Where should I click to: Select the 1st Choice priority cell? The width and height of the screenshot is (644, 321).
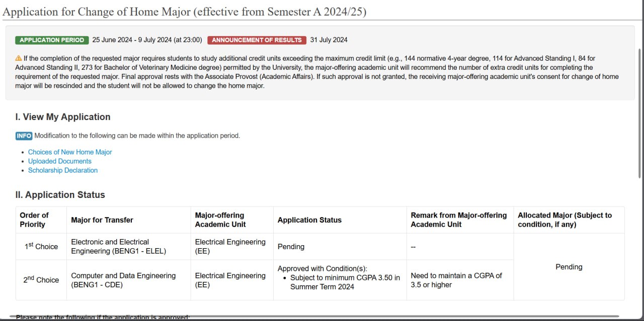point(41,247)
